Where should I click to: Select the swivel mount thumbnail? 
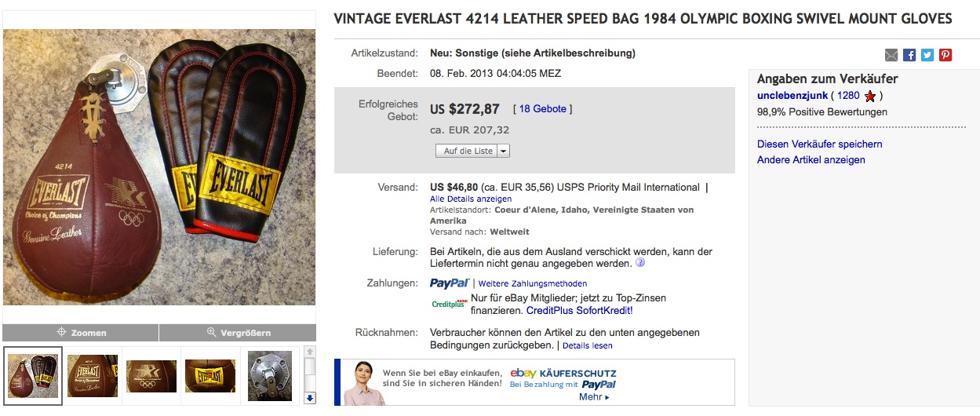click(x=270, y=376)
